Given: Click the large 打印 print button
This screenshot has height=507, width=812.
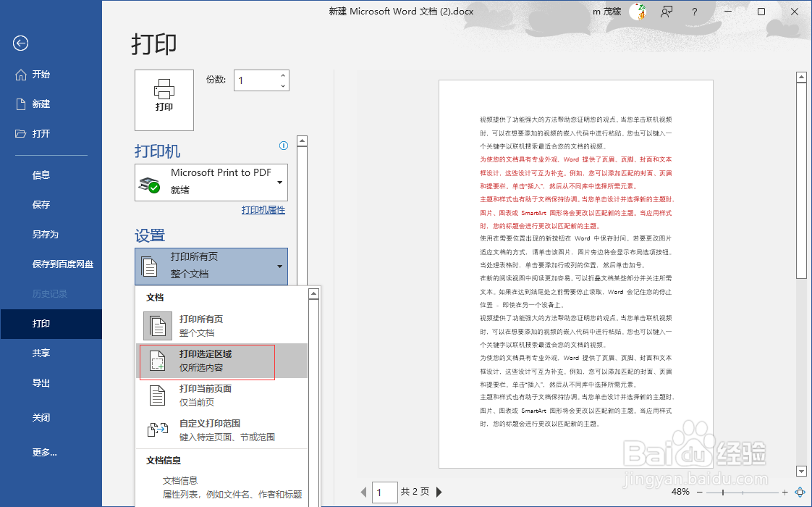Looking at the screenshot, I should click(x=164, y=100).
